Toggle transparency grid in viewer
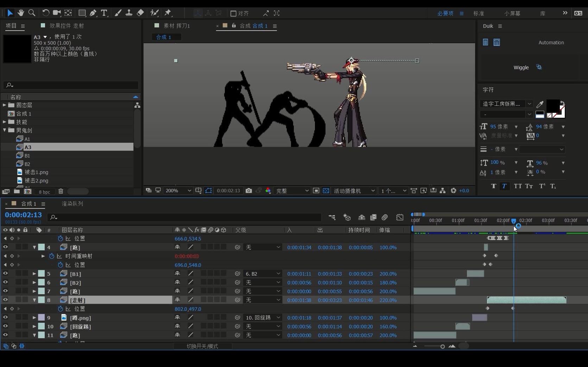Viewport: 588px width, 367px height. 326,191
